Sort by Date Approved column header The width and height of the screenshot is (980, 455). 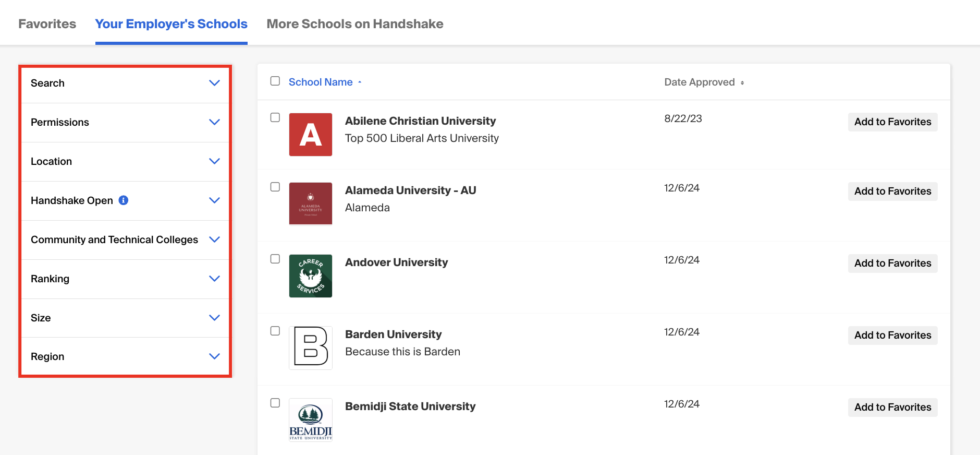coord(700,82)
